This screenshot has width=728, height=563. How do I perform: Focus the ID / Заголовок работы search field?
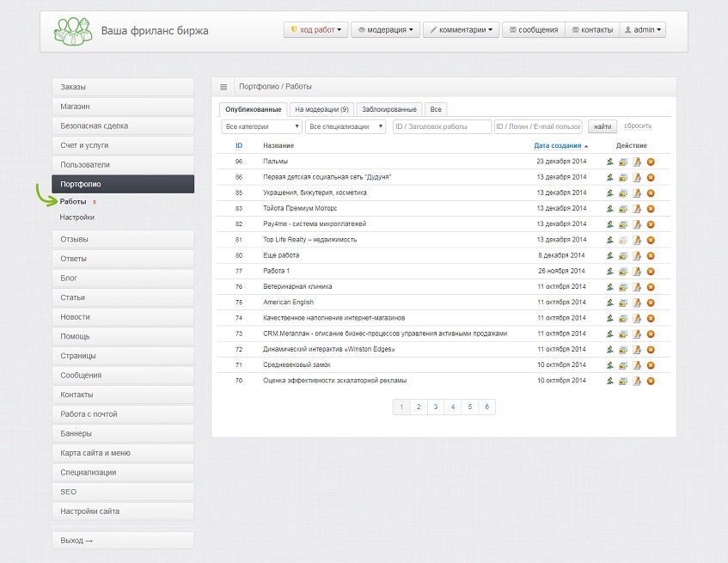click(x=442, y=126)
